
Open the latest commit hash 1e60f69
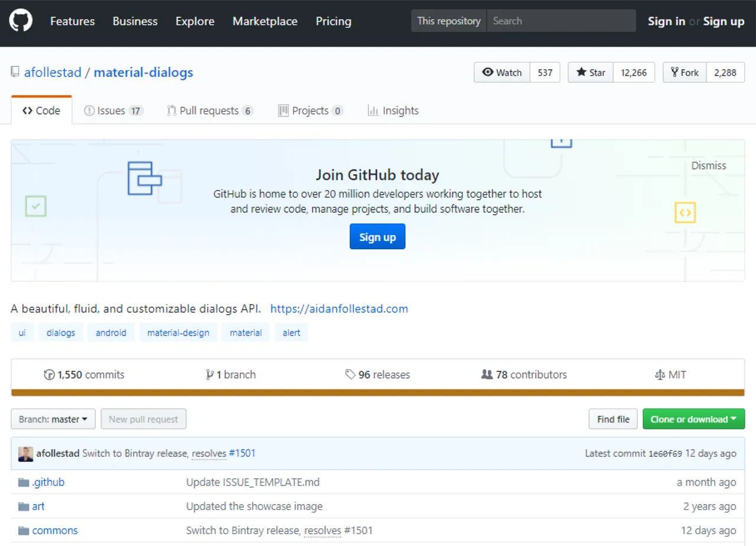(665, 454)
